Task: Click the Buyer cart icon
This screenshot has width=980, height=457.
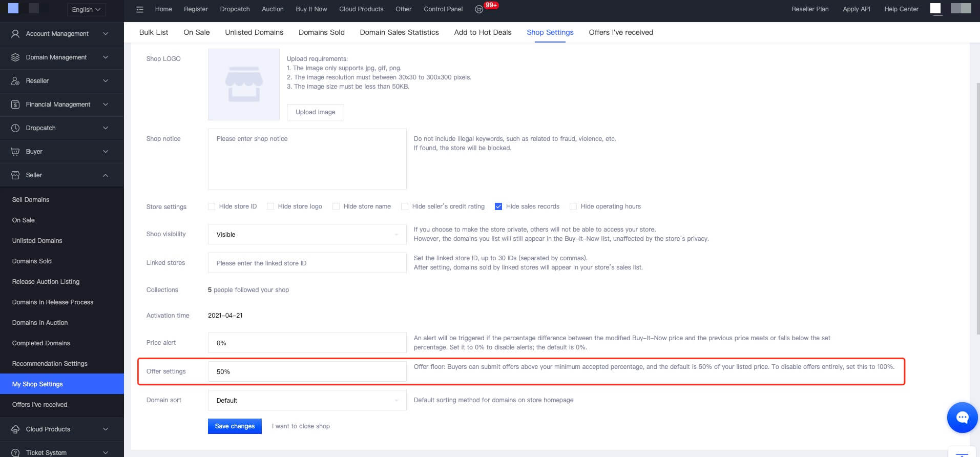Action: click(x=15, y=152)
